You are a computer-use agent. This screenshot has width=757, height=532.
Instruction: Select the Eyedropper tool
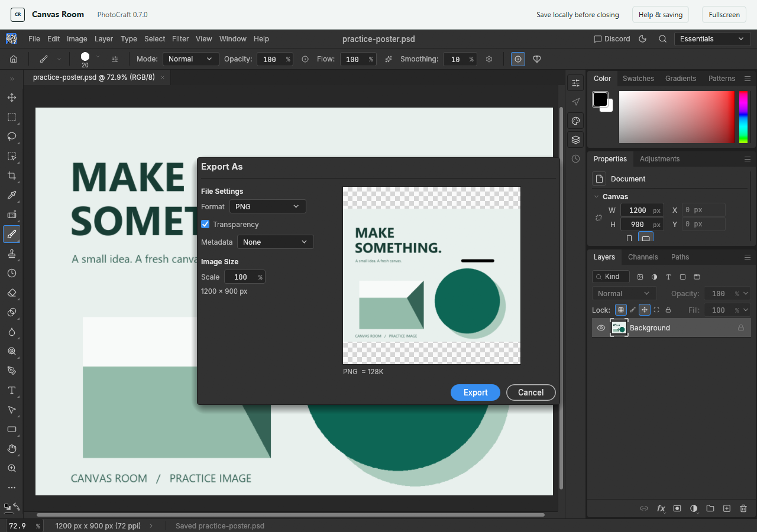[x=11, y=195]
